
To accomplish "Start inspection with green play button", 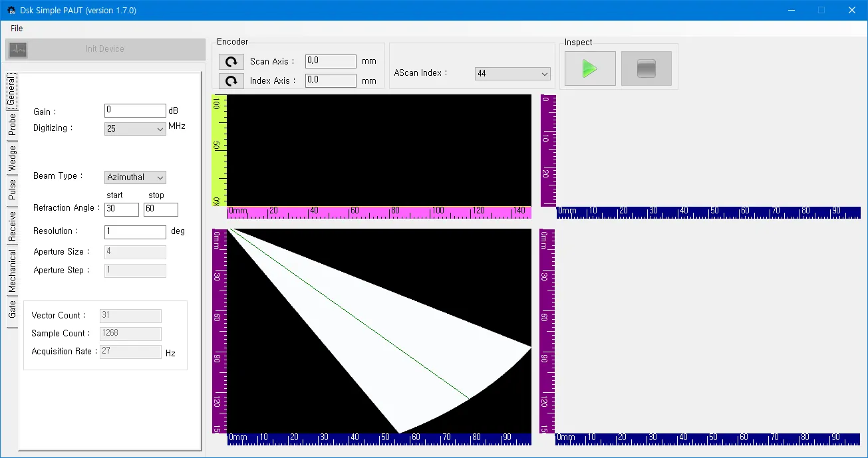I will pos(590,68).
